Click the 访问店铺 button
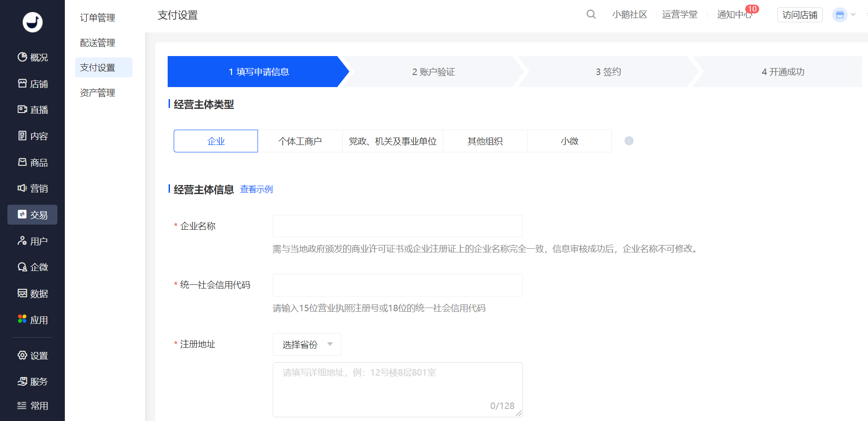The height and width of the screenshot is (421, 868). 800,15
